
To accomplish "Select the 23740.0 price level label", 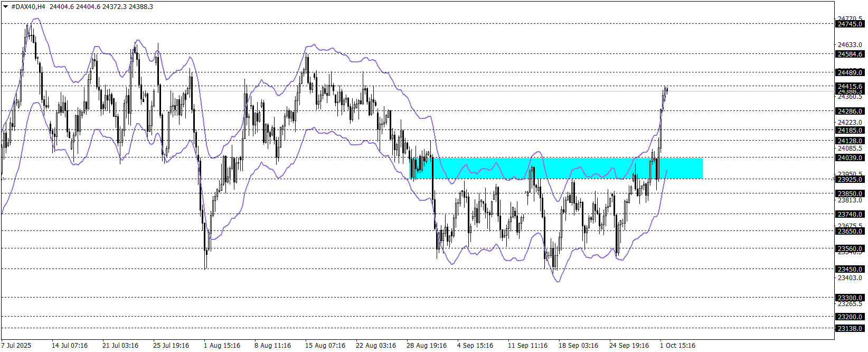I will click(x=850, y=215).
